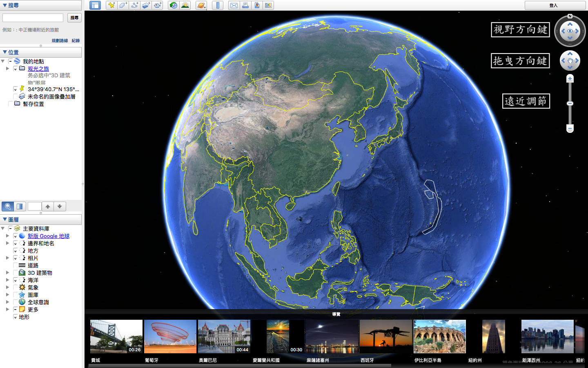The height and width of the screenshot is (368, 588).
Task: Uncheck the 相片 layer checkbox
Action: [15, 258]
